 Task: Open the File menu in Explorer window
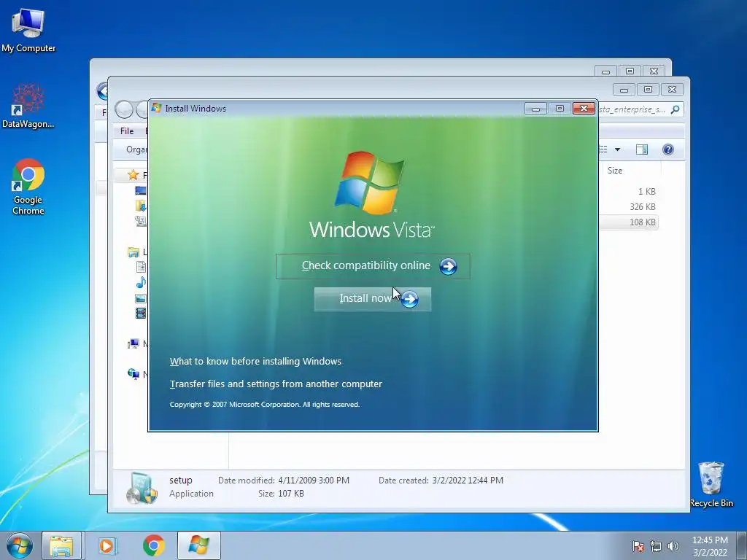tap(127, 131)
